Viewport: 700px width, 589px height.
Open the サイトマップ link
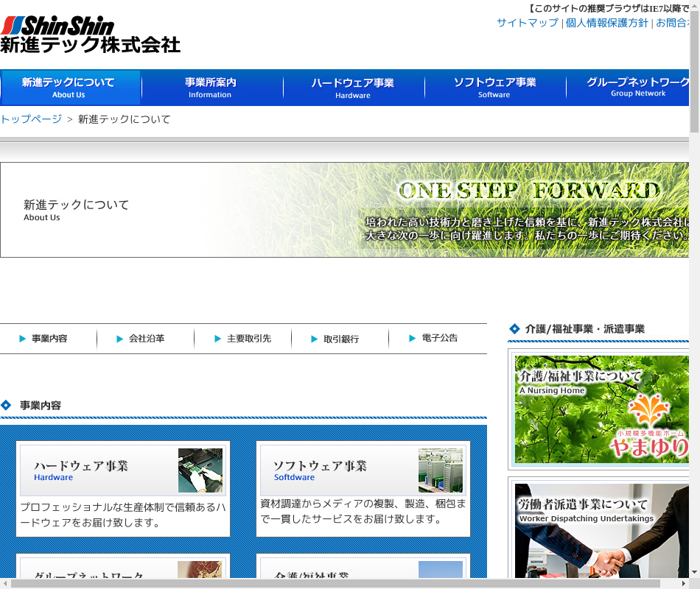(527, 23)
